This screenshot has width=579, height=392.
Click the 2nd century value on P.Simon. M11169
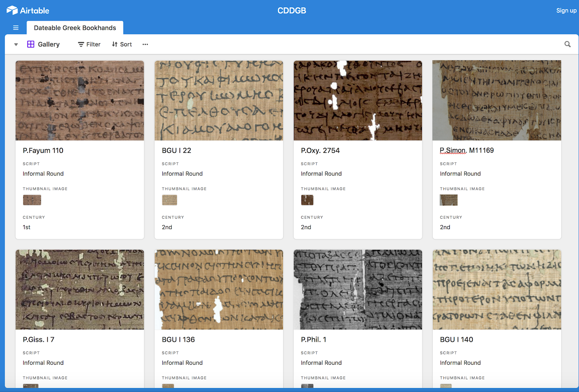[x=445, y=227]
